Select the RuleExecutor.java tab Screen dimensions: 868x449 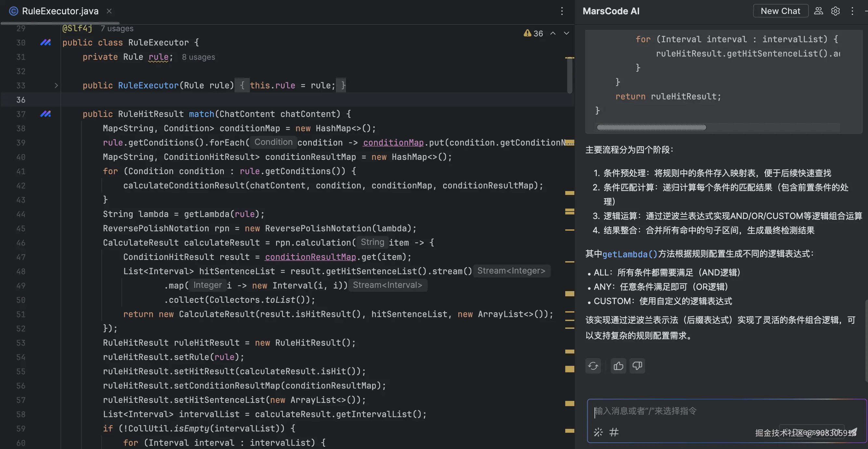point(60,11)
